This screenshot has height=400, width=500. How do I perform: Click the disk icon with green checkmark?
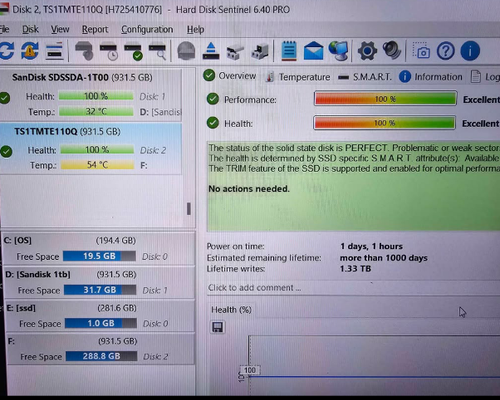point(133,52)
